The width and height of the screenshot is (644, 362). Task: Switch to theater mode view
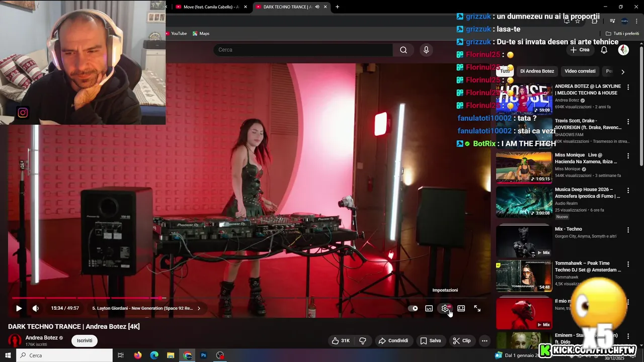click(461, 308)
